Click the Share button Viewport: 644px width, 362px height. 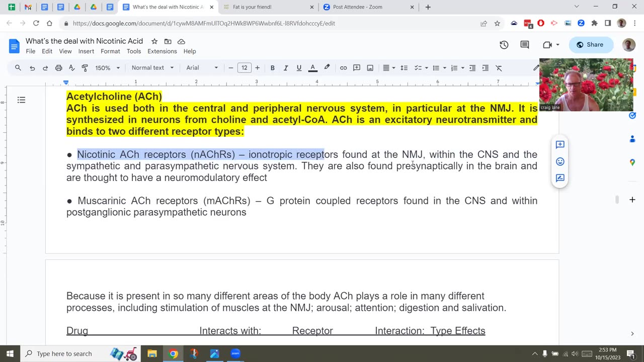click(x=590, y=45)
